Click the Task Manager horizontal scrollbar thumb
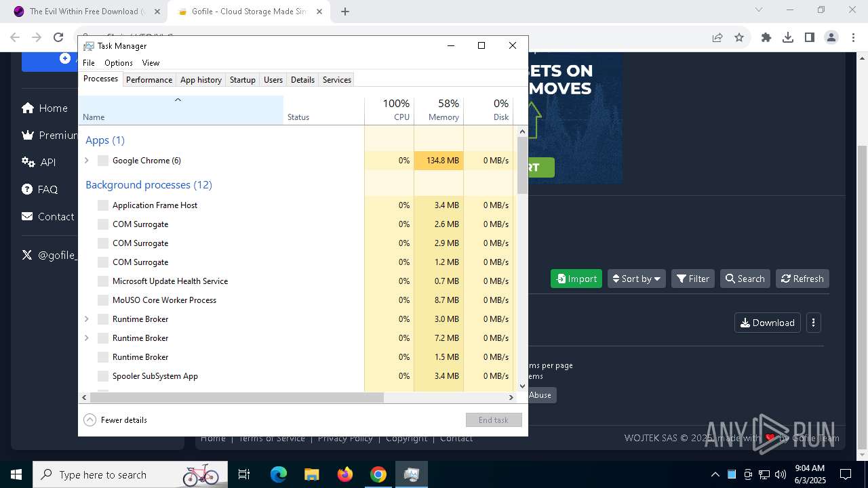 [x=237, y=398]
